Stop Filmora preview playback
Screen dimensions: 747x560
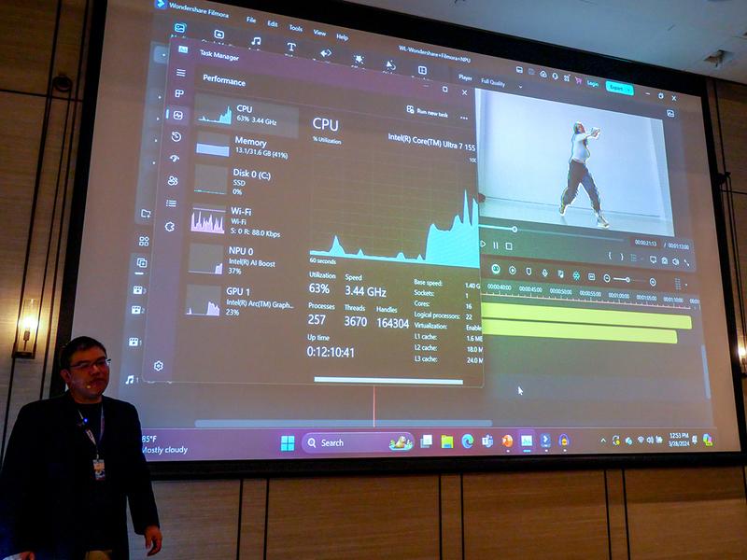509,246
